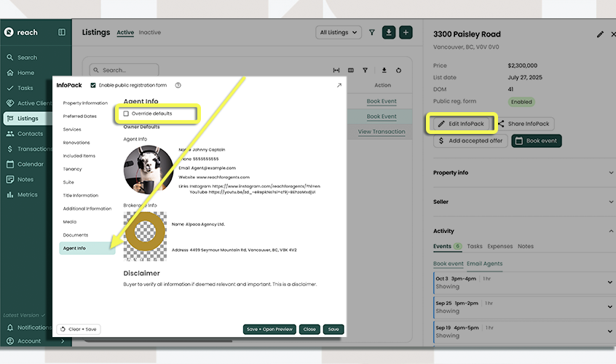Uncheck Enable public registration form

point(92,85)
